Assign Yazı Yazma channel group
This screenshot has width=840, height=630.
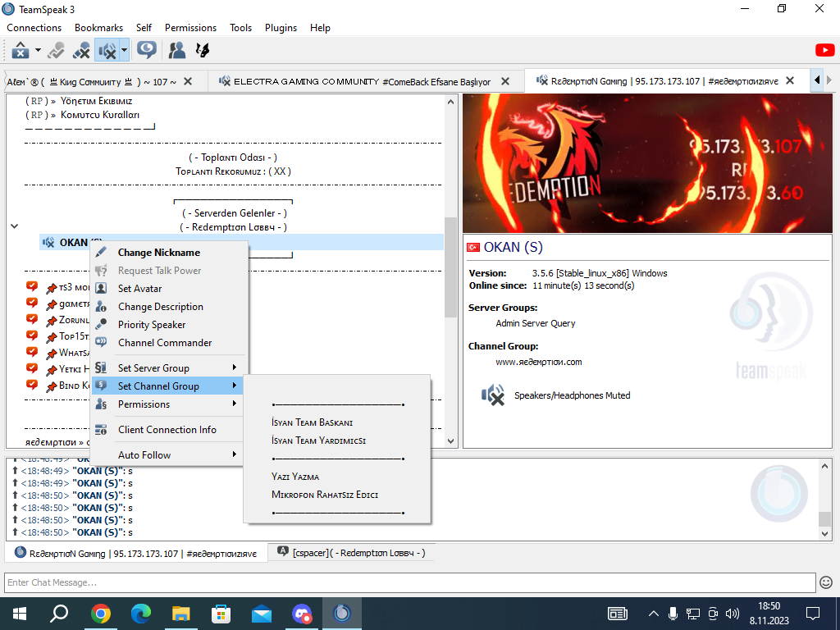click(x=337, y=477)
